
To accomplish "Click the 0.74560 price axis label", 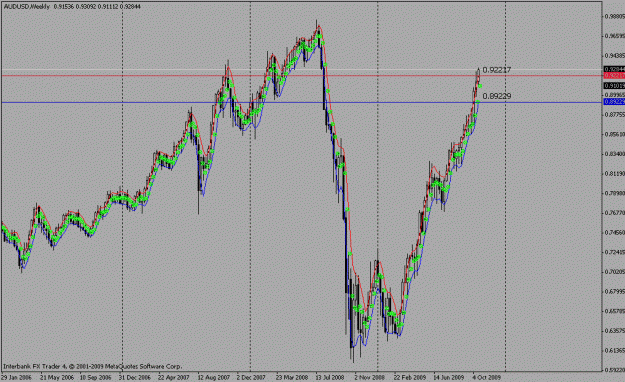I will point(615,232).
